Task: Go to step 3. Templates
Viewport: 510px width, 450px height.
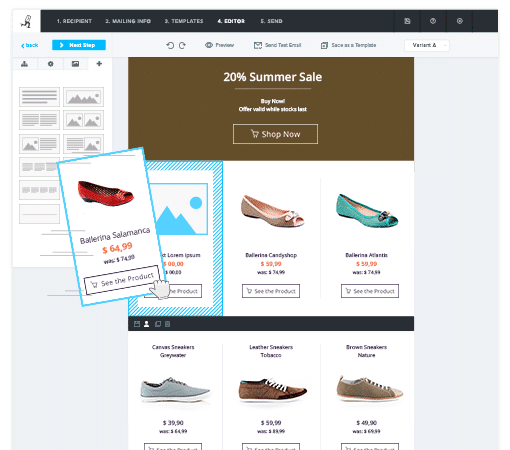Action: [x=184, y=21]
